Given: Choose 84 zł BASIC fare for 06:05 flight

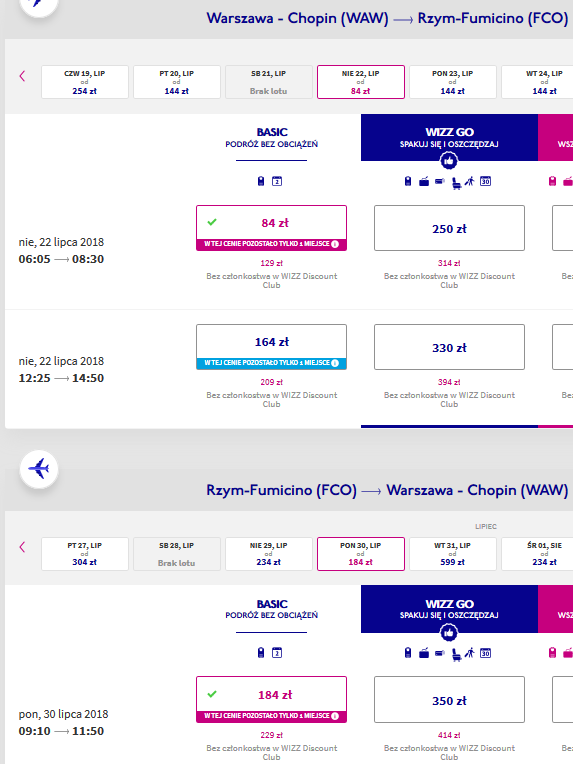Looking at the screenshot, I should tap(271, 228).
